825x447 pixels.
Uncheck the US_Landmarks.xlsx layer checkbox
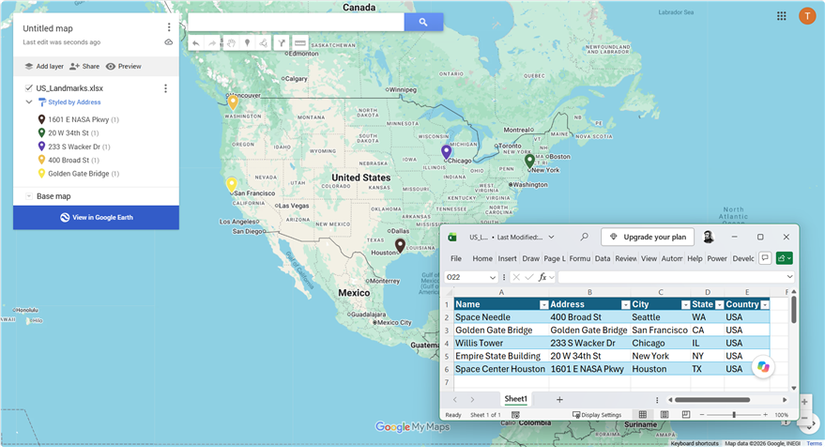click(29, 88)
